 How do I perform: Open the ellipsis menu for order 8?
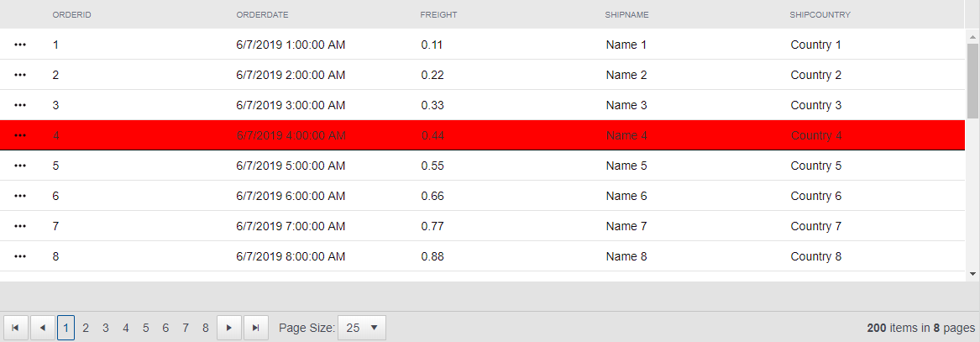point(20,256)
